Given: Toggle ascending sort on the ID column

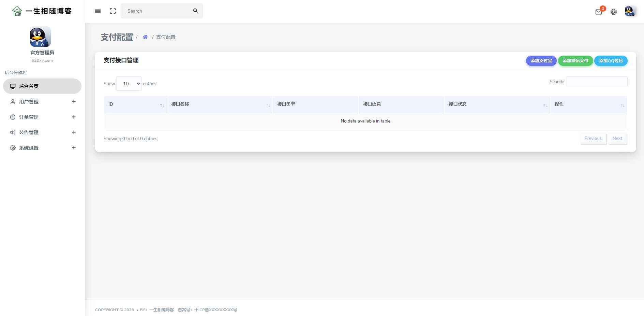Looking at the screenshot, I should click(161, 105).
